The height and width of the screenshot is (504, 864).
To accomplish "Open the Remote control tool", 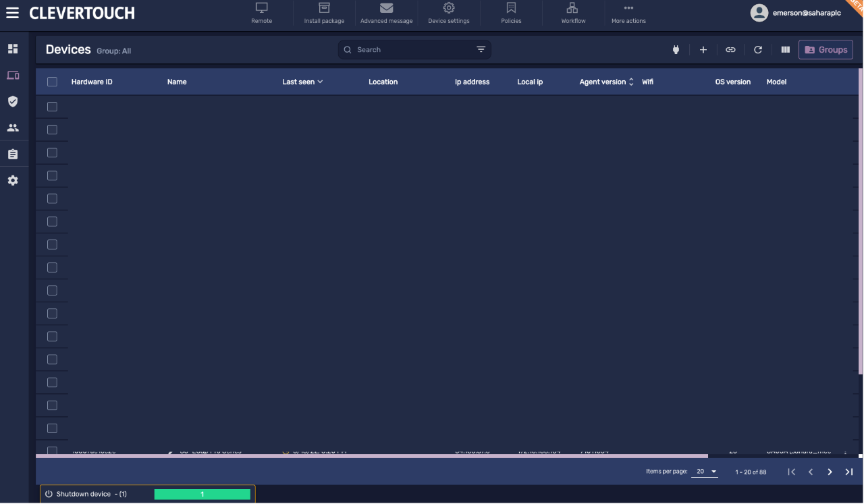I will [x=262, y=13].
